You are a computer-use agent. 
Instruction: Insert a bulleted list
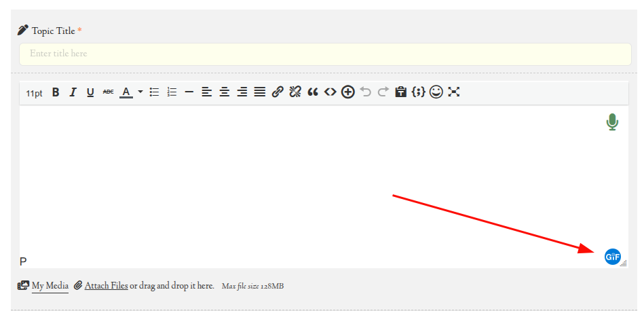click(155, 92)
